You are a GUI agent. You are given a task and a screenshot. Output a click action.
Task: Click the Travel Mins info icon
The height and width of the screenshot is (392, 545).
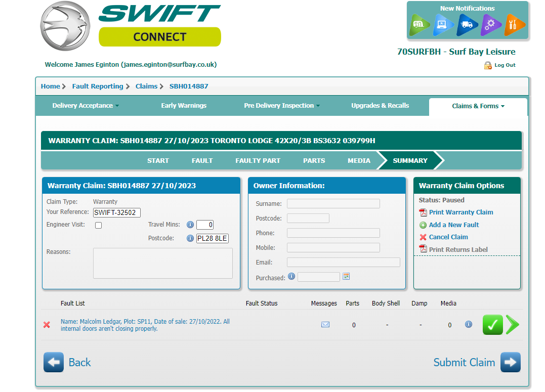point(190,225)
